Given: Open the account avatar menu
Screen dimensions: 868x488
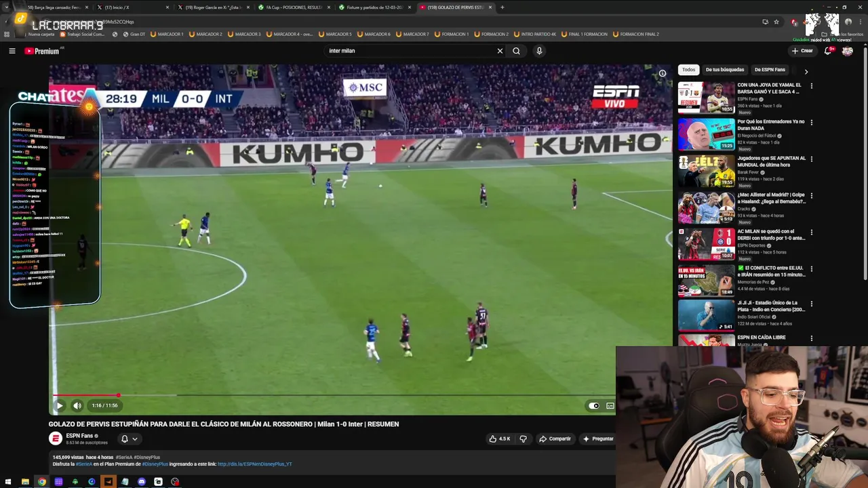Looking at the screenshot, I should click(x=847, y=51).
